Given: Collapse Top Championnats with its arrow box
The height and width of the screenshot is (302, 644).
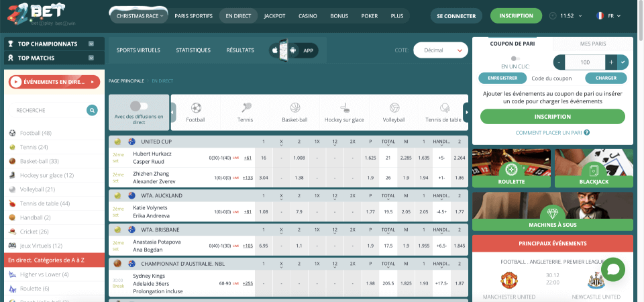Looking at the screenshot, I should (91, 44).
